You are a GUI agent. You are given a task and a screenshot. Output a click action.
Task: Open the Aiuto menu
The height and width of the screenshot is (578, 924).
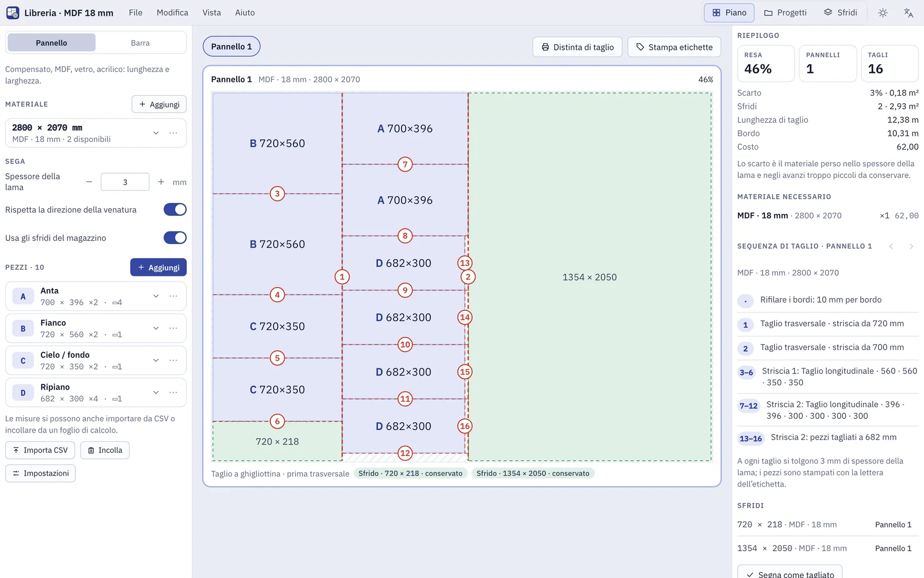click(245, 13)
